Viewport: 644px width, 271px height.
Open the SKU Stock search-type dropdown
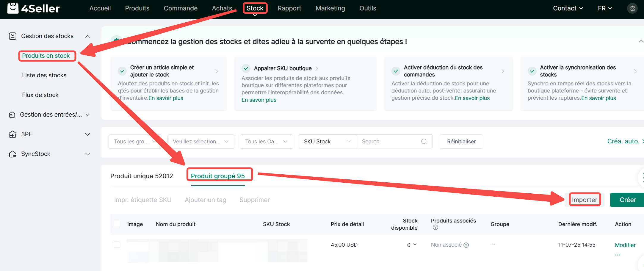click(327, 142)
